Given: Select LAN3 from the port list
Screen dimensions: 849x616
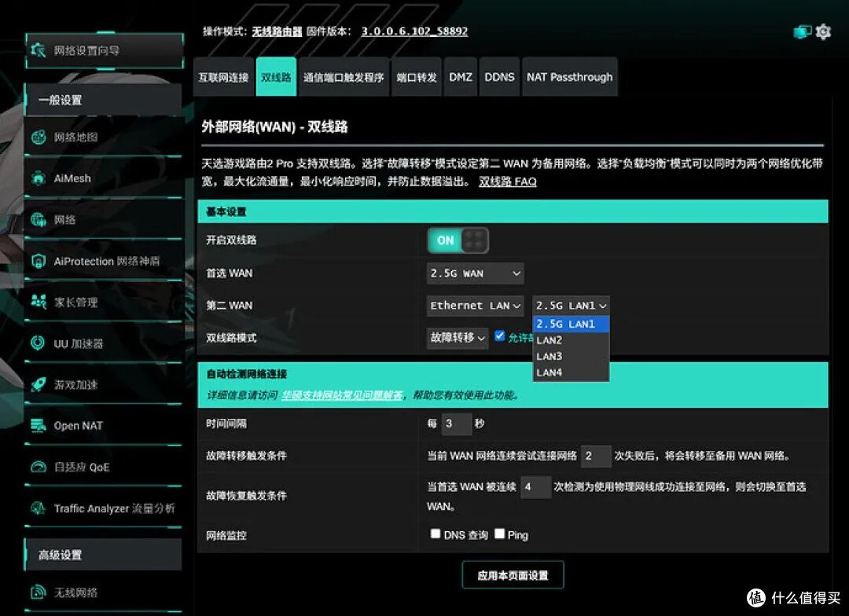Looking at the screenshot, I should (x=572, y=356).
